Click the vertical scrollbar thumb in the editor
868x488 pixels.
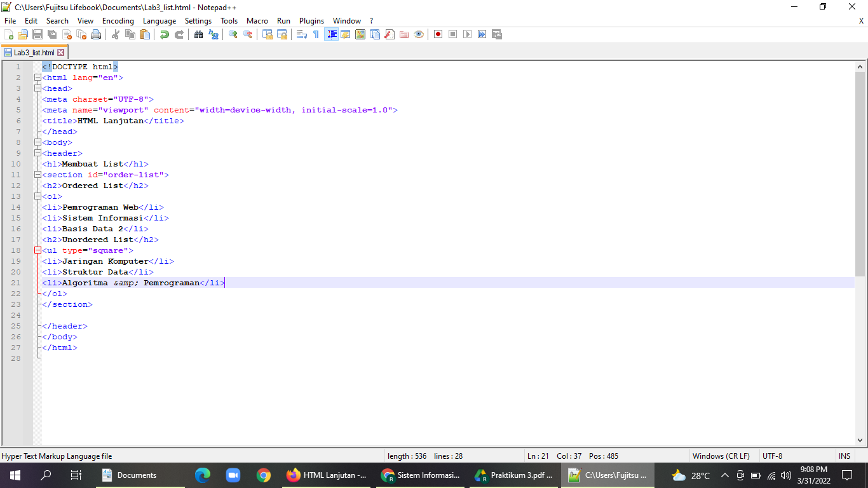coord(860,173)
